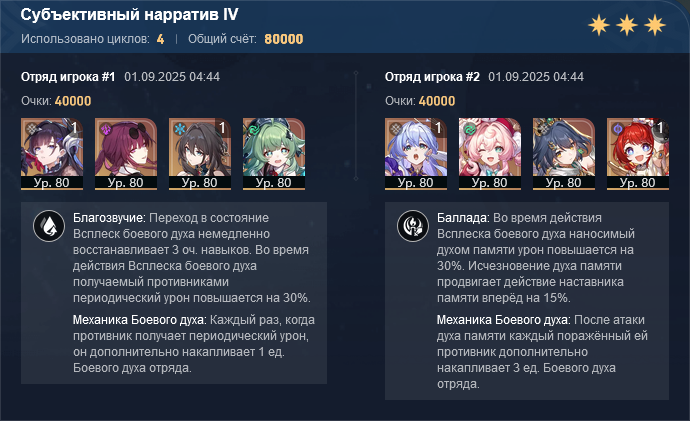Image resolution: width=690 pixels, height=421 pixels.
Task: Select the green-haired character portrait
Action: pyautogui.click(x=274, y=154)
